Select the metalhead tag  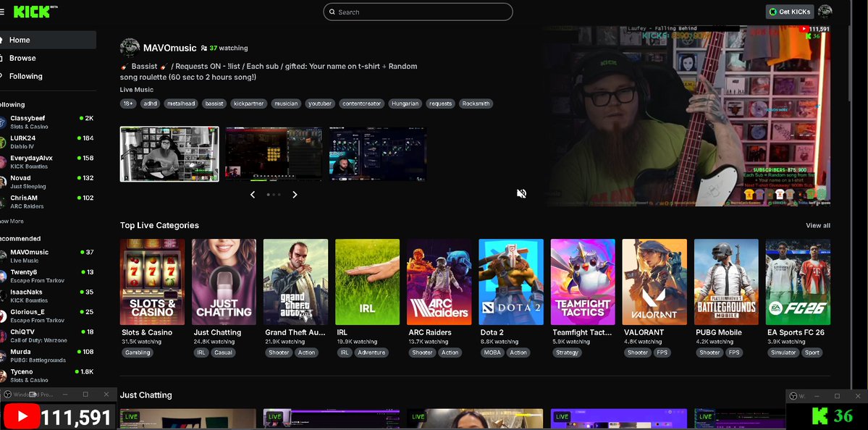coord(182,104)
